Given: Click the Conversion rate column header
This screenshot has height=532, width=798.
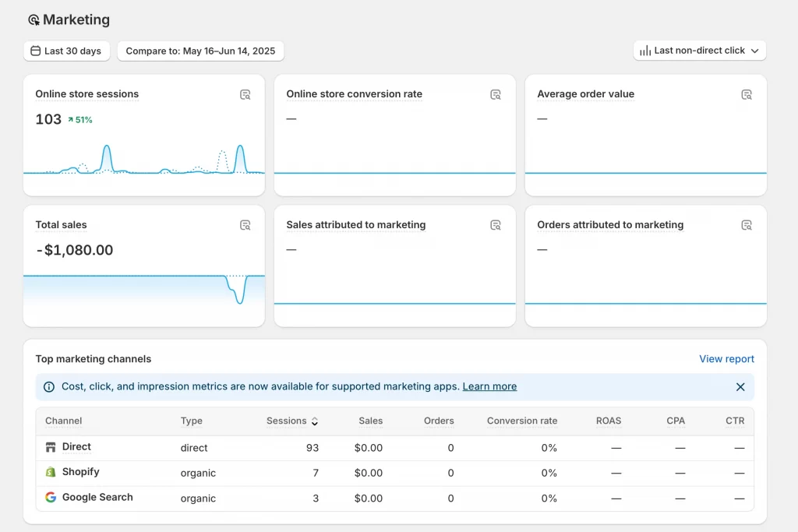Looking at the screenshot, I should pyautogui.click(x=522, y=421).
